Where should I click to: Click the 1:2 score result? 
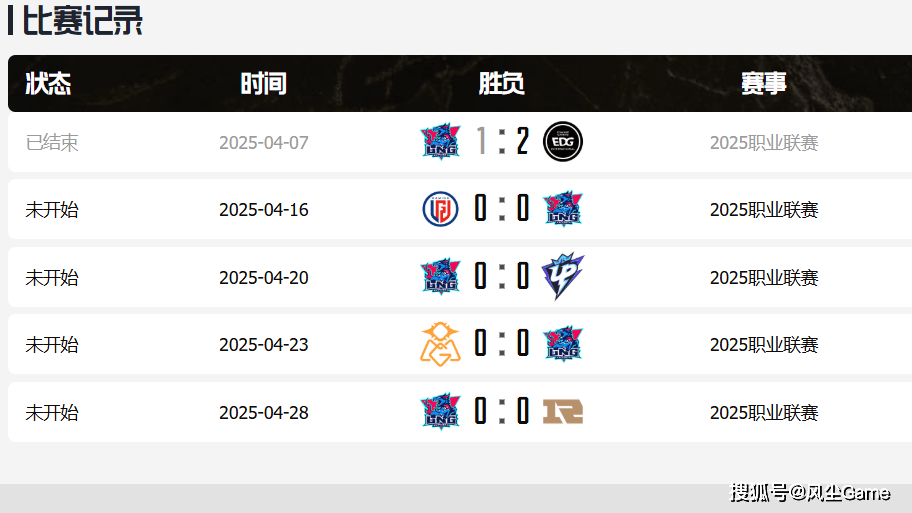tap(501, 141)
